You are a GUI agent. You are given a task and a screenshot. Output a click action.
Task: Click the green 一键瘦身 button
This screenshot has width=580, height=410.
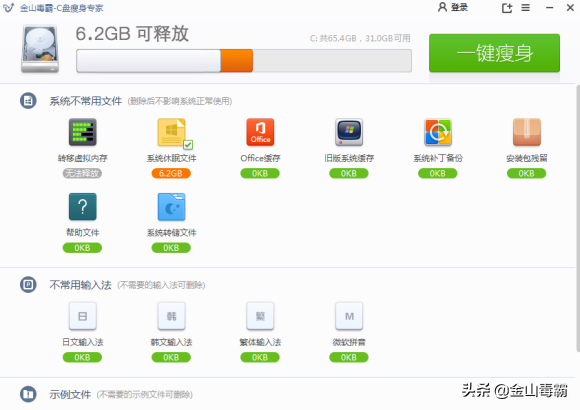[495, 53]
